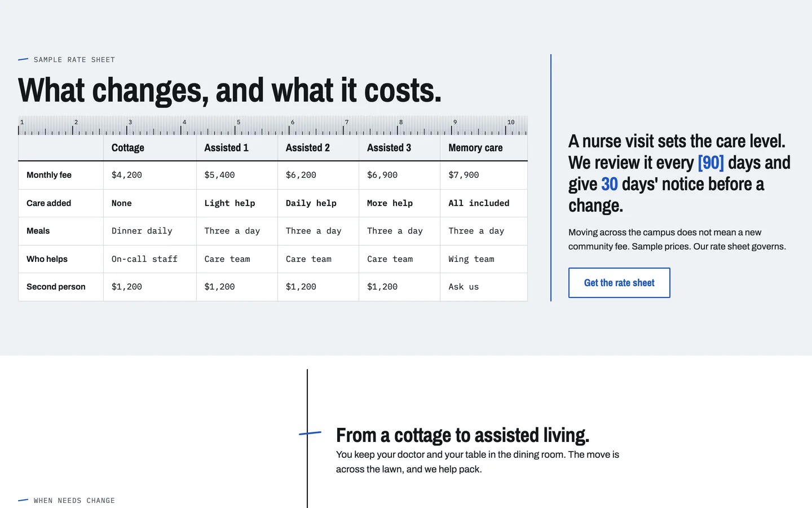Choose the "Assisted 3" column header
Image resolution: width=812 pixels, height=508 pixels.
[x=399, y=148]
